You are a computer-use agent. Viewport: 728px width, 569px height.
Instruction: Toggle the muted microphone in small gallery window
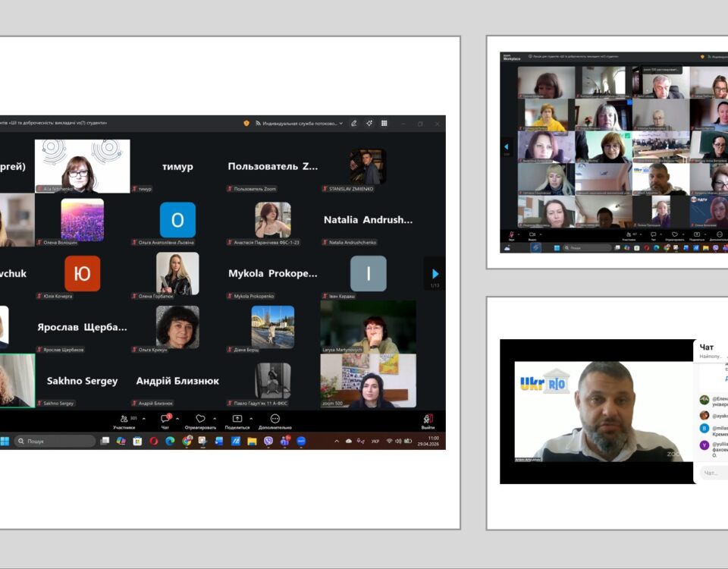(x=511, y=234)
